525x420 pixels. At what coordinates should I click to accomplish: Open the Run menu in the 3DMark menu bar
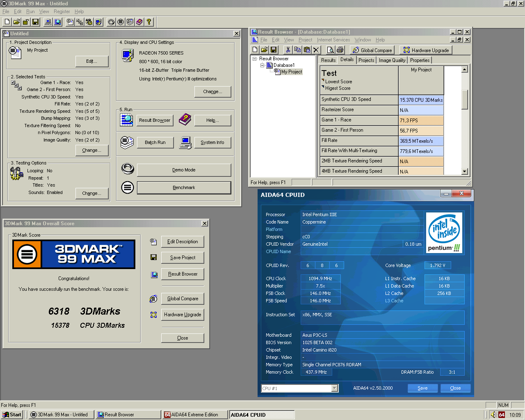point(30,11)
